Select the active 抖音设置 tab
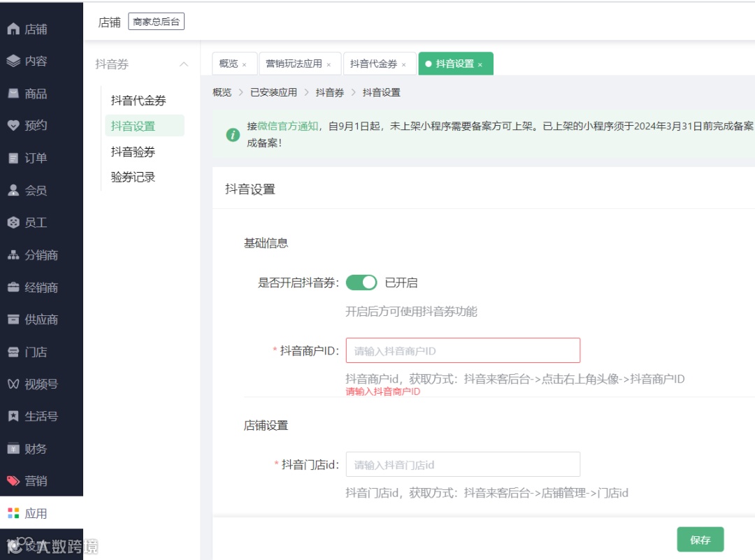Image resolution: width=755 pixels, height=560 pixels. click(x=455, y=64)
